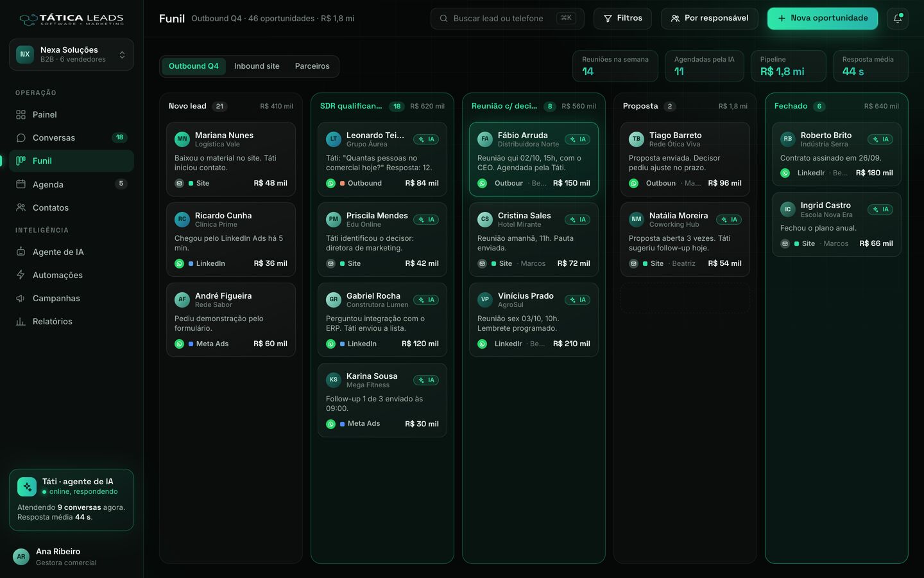Open the notifications bell icon
Screen dimensions: 924x578
[897, 19]
